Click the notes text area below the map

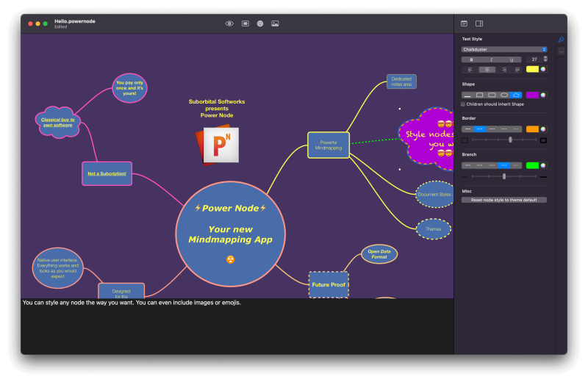tap(237, 326)
